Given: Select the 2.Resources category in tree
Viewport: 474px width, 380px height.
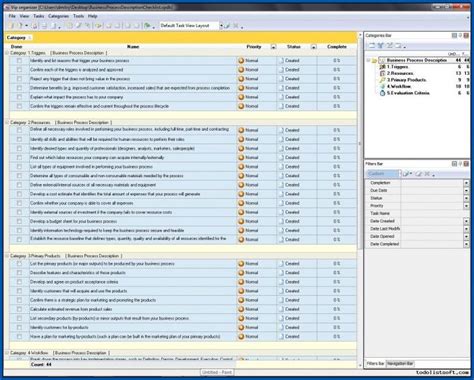Looking at the screenshot, I should pos(400,73).
